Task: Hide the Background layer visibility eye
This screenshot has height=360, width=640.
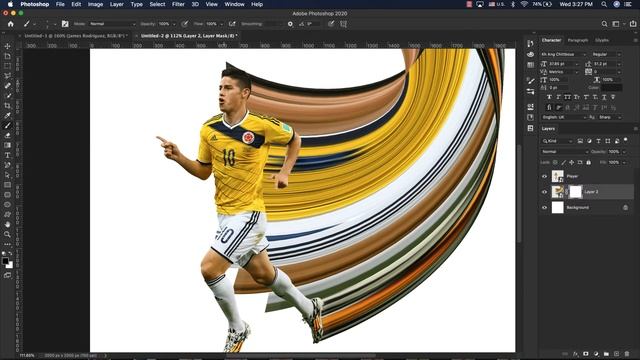Action: coord(544,208)
